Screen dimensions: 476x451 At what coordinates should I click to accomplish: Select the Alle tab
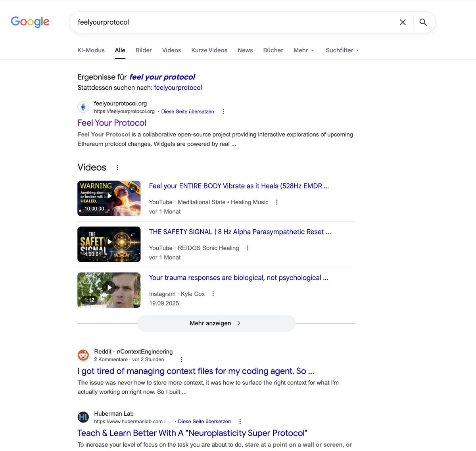click(x=120, y=50)
